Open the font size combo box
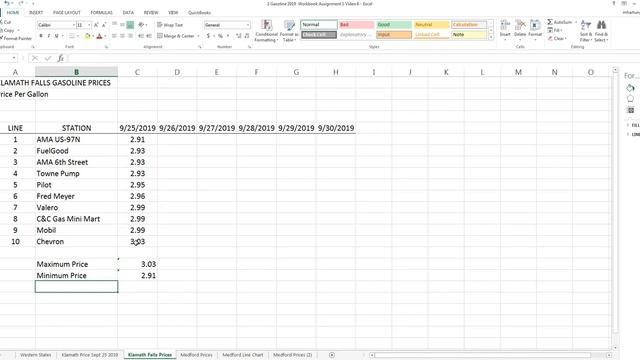640x360 pixels. tap(84, 25)
